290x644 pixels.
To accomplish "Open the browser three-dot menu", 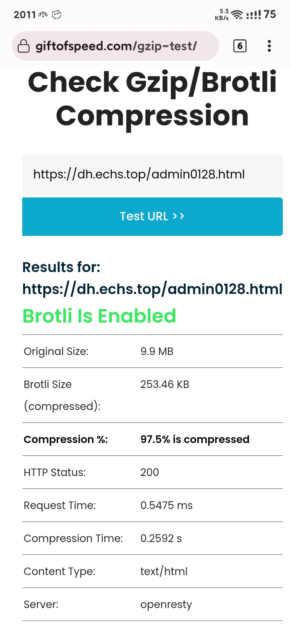I will [x=269, y=46].
